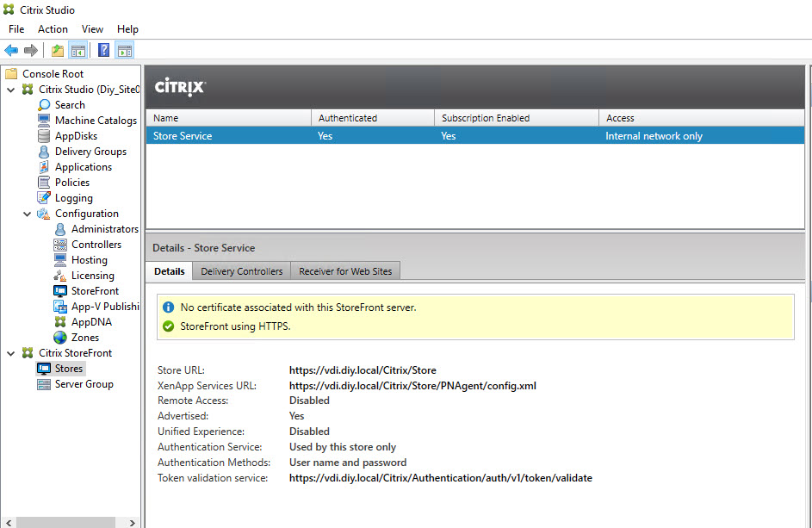Switch to the Delivery Controllers tab
Viewport: 812px width, 528px height.
coord(241,271)
